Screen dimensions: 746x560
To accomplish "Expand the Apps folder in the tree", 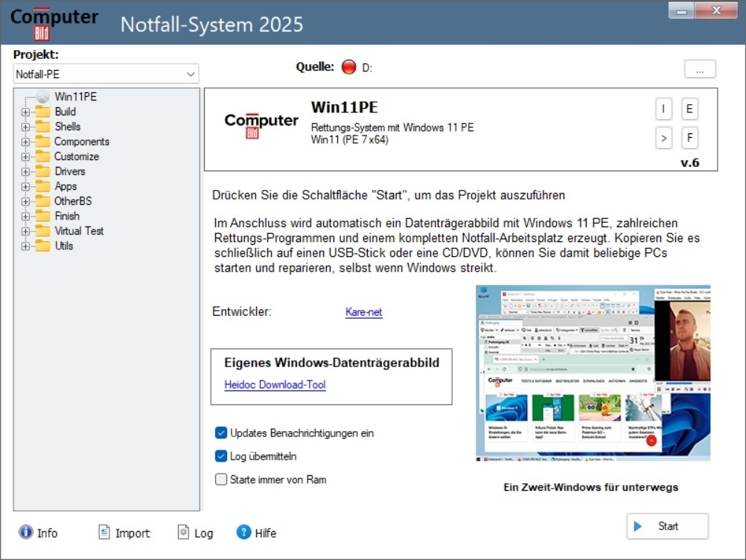I will point(26,186).
